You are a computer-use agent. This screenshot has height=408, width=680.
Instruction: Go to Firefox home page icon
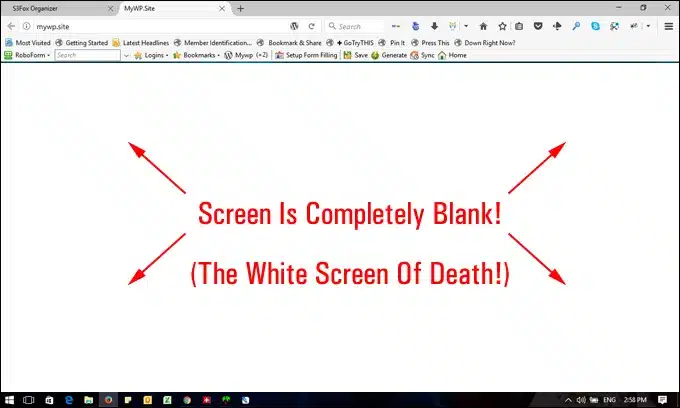pyautogui.click(x=483, y=26)
